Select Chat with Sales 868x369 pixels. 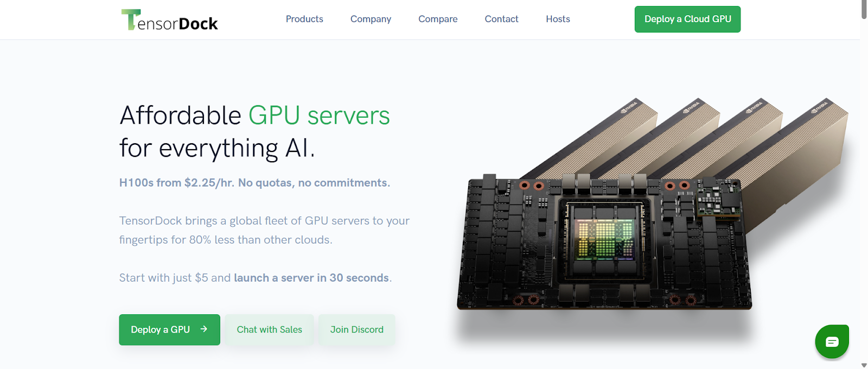pyautogui.click(x=269, y=329)
